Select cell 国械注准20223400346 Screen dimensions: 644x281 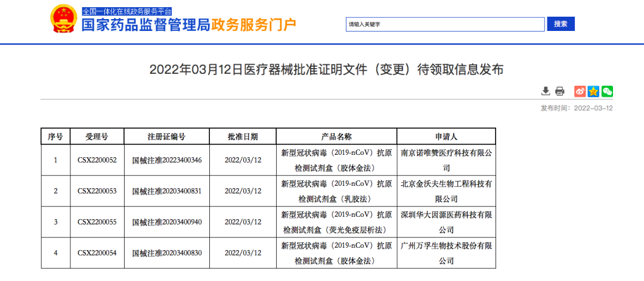click(x=166, y=160)
